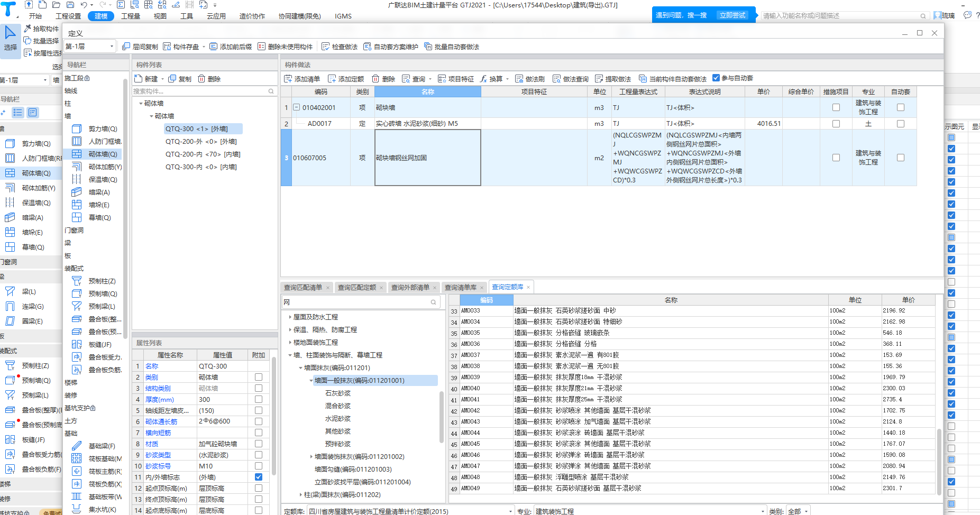The image size is (980, 515).
Task: Open 视图 menu
Action: (x=160, y=16)
